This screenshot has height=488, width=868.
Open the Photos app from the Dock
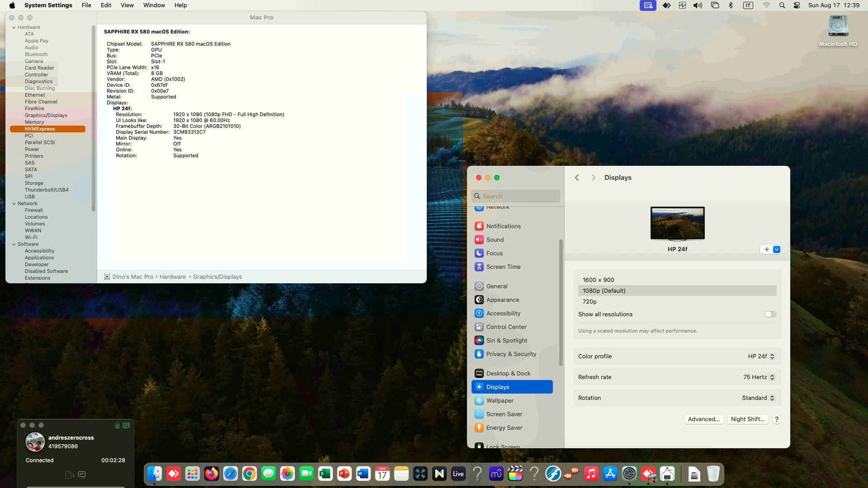[x=288, y=474]
